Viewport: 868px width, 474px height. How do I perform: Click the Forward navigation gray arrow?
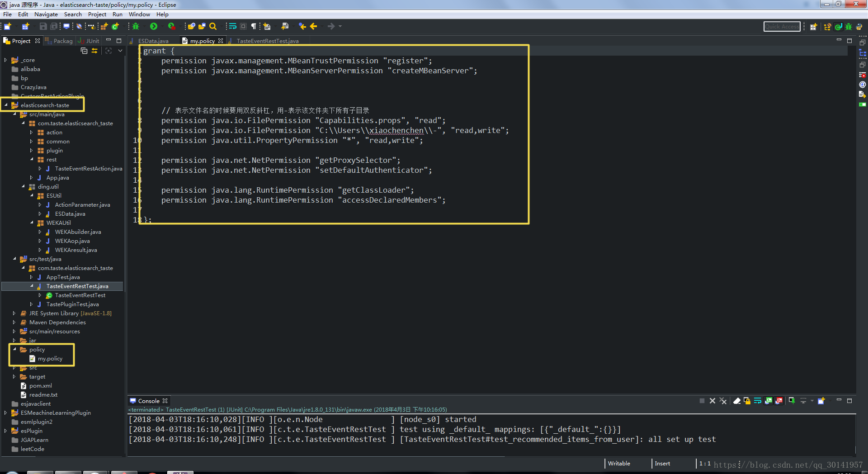pos(331,26)
